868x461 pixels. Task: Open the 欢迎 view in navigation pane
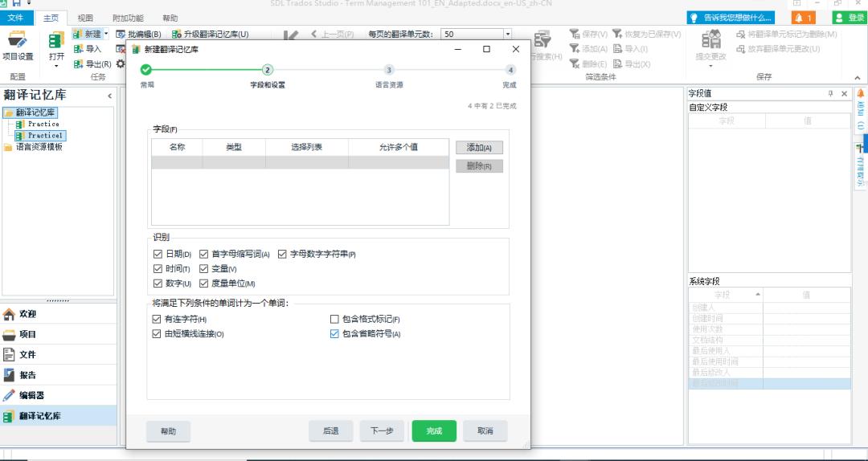(58, 314)
